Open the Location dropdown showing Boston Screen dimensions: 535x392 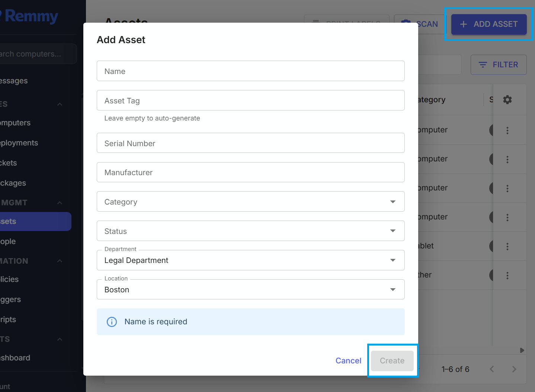250,290
